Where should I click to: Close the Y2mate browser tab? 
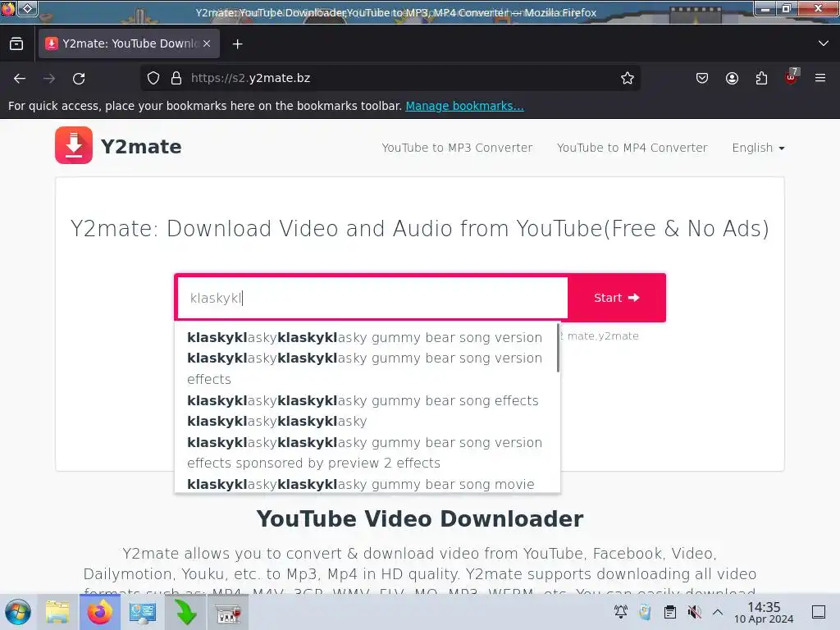(x=207, y=44)
